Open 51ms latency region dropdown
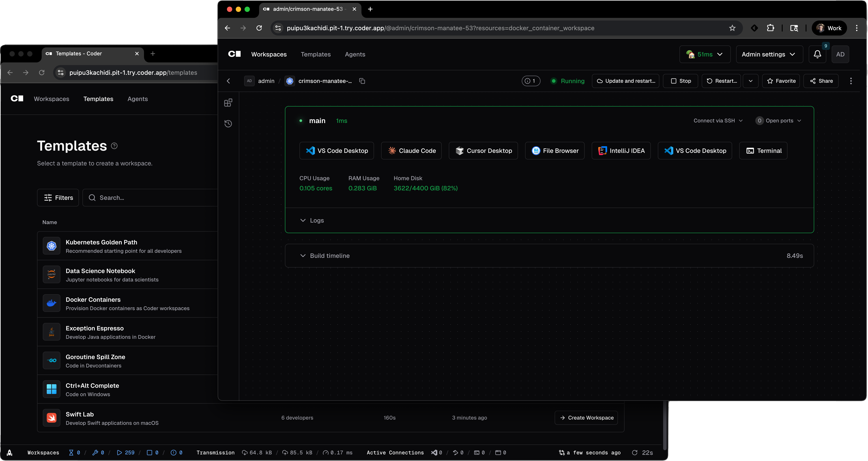 (x=705, y=54)
